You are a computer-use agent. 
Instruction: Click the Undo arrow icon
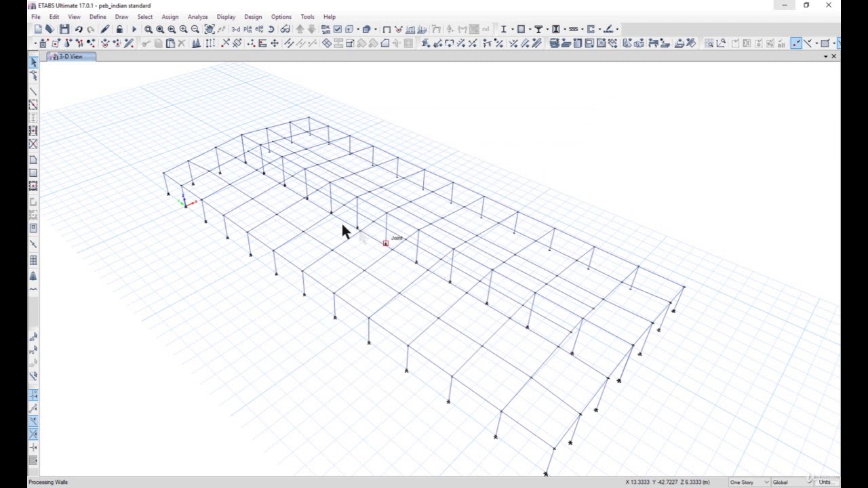79,29
